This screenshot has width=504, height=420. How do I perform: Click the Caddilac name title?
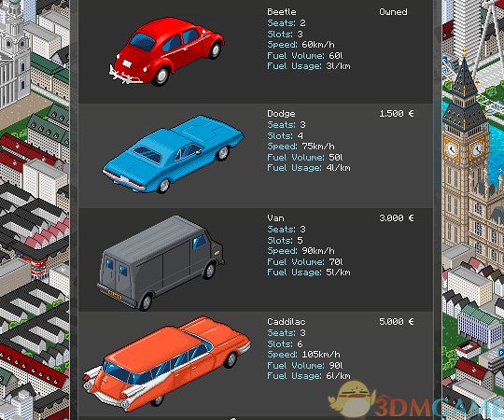click(287, 322)
